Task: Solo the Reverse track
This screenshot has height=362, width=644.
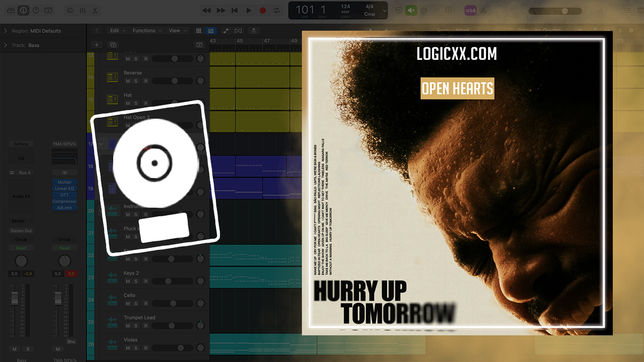Action: tap(136, 81)
